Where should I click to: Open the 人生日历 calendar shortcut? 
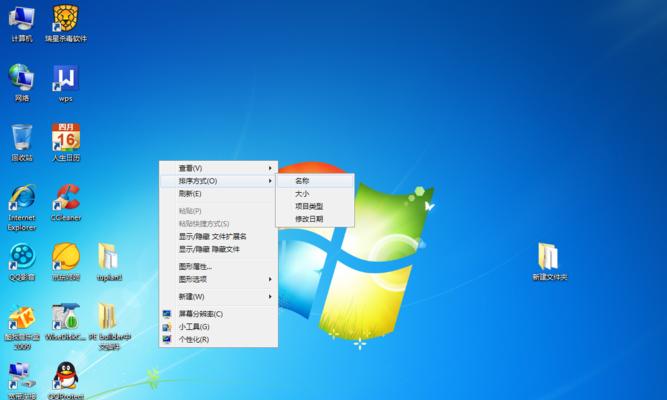pos(66,137)
